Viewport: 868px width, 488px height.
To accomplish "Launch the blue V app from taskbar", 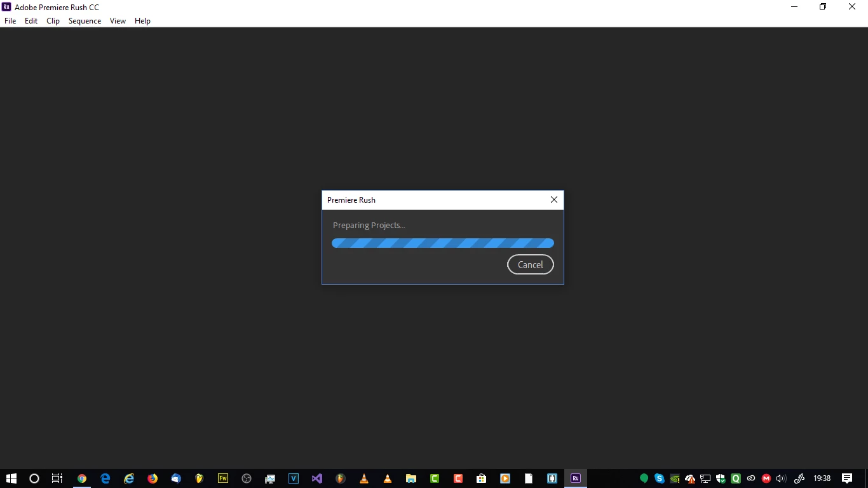I will [294, 478].
